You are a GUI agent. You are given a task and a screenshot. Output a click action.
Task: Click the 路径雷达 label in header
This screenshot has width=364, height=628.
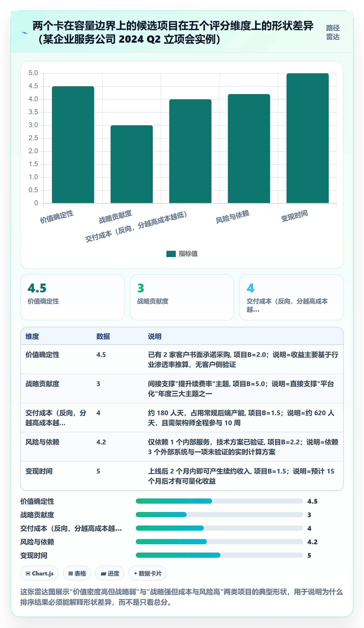[x=333, y=32]
